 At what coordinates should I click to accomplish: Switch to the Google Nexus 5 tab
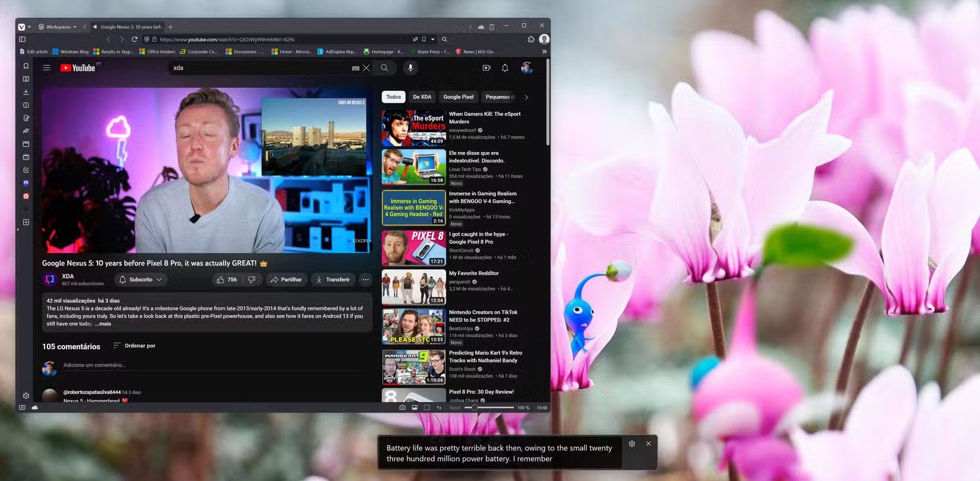click(x=127, y=27)
